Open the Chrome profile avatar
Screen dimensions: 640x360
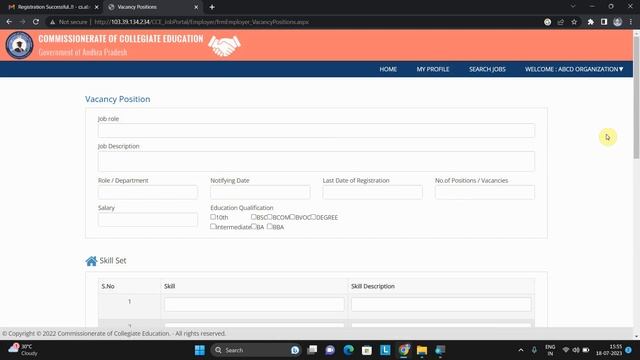618,22
